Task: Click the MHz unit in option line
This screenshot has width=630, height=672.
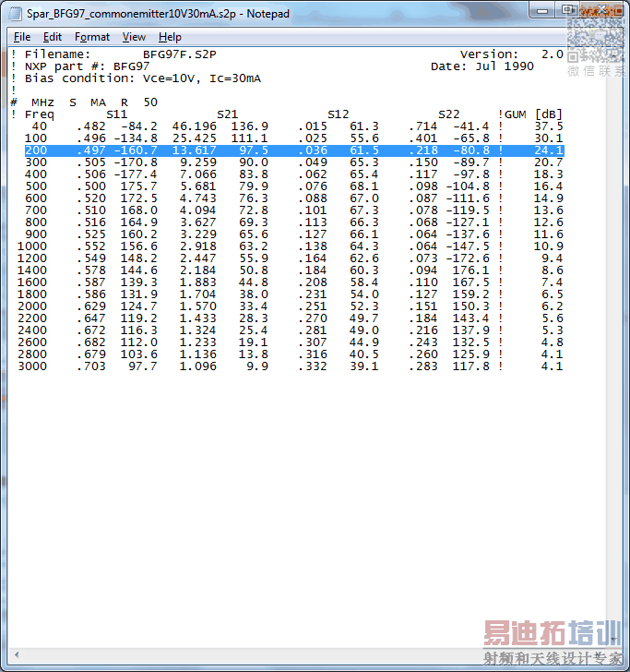Action: tap(42, 102)
